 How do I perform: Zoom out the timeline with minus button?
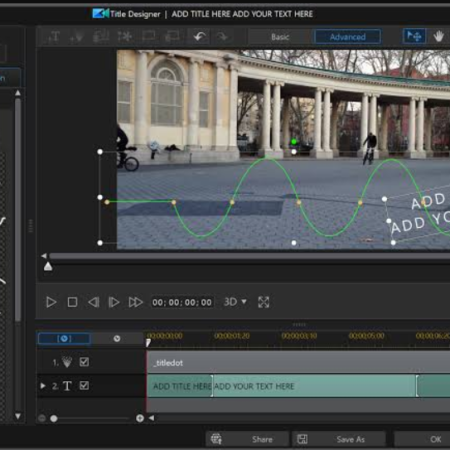42,418
